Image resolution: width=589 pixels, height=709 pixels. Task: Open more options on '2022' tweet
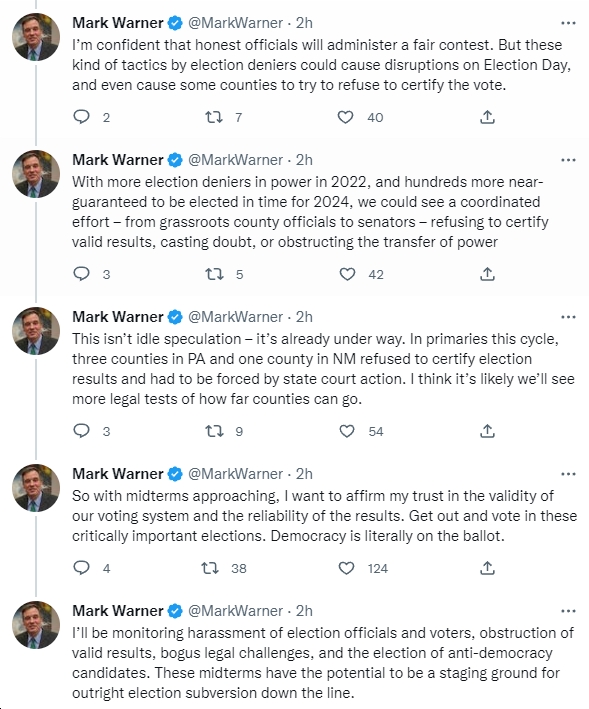click(x=568, y=160)
